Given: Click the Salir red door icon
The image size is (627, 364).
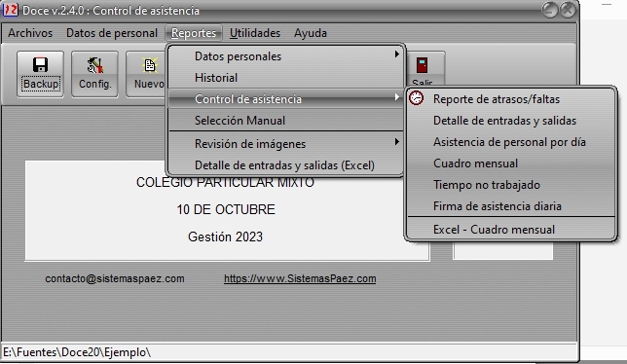Looking at the screenshot, I should coord(422,65).
